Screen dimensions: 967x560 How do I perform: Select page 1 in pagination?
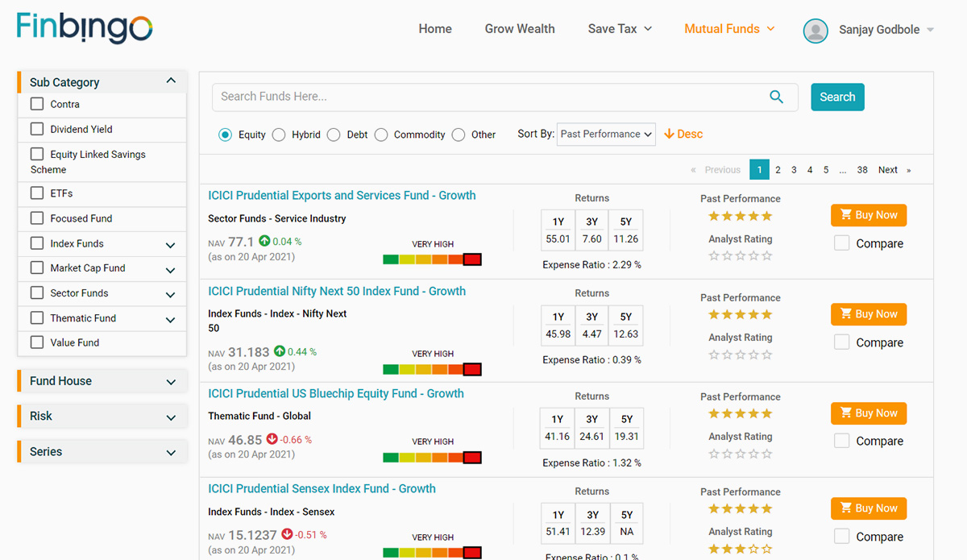tap(759, 170)
